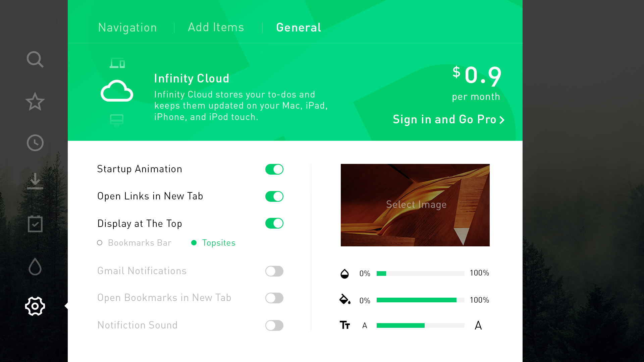Image resolution: width=644 pixels, height=362 pixels.
Task: Adjust the font size slider
Action: coord(420,325)
